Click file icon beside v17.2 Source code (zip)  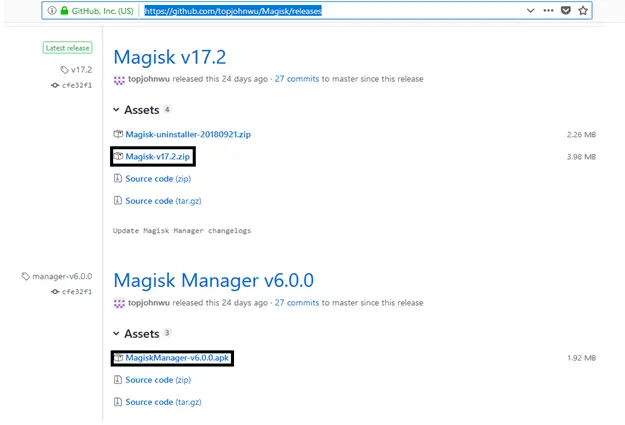pyautogui.click(x=118, y=178)
